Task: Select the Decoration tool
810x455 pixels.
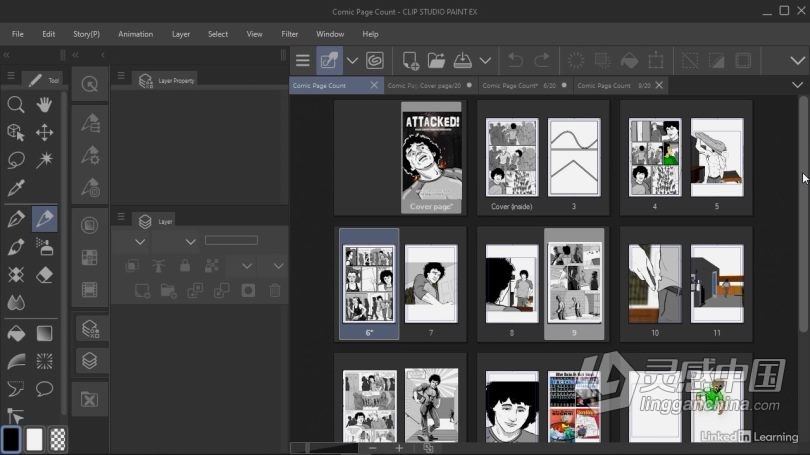Action: point(15,275)
